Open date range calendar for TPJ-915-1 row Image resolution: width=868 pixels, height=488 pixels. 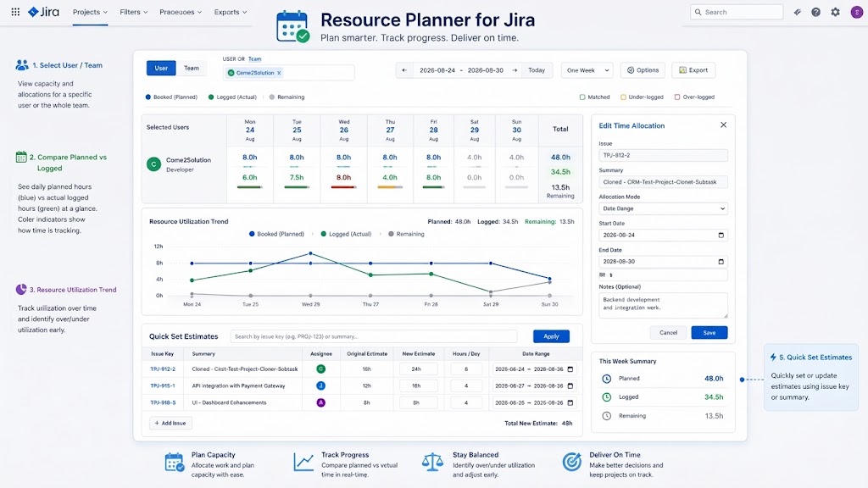pyautogui.click(x=570, y=385)
